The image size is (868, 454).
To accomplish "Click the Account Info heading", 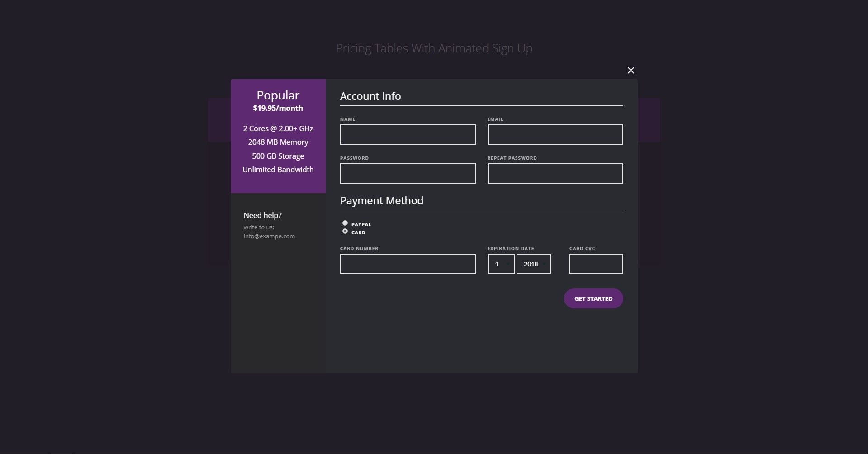I will 370,96.
